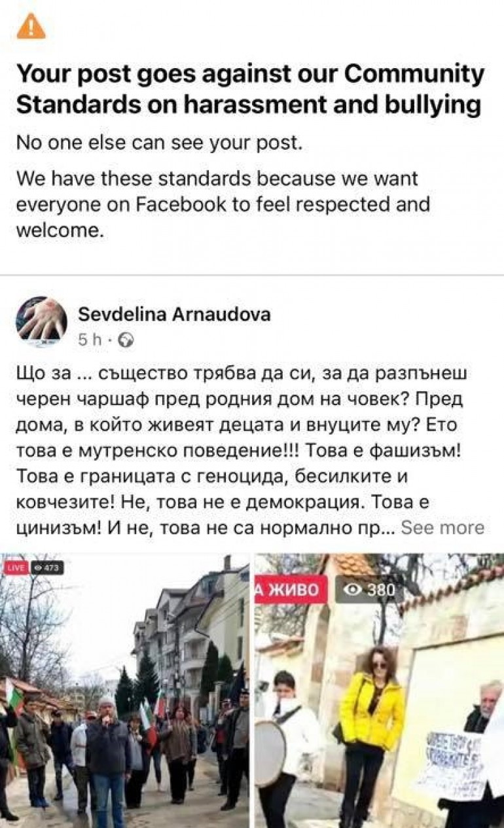Open the Sevdelina Arnaudova name link
This screenshot has width=504, height=828.
(x=174, y=314)
